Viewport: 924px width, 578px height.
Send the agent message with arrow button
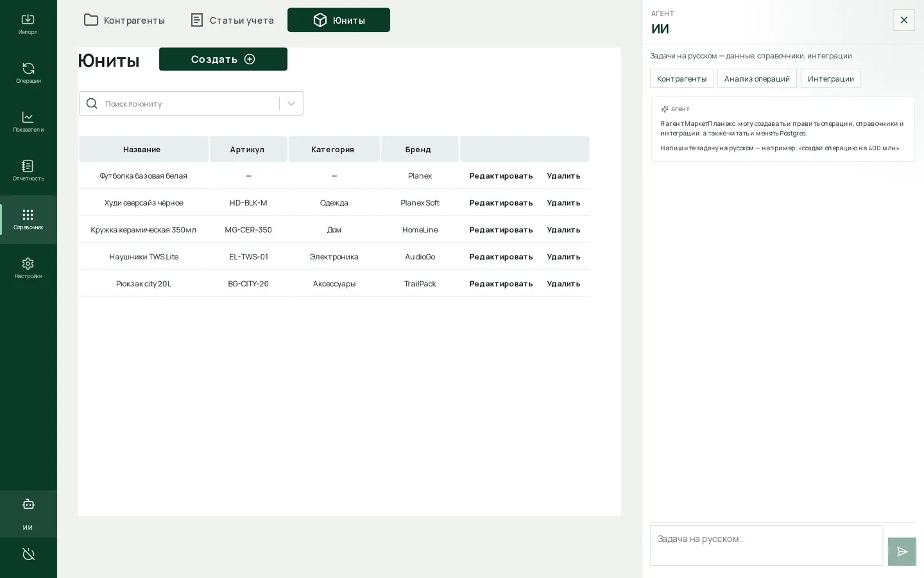(x=902, y=552)
